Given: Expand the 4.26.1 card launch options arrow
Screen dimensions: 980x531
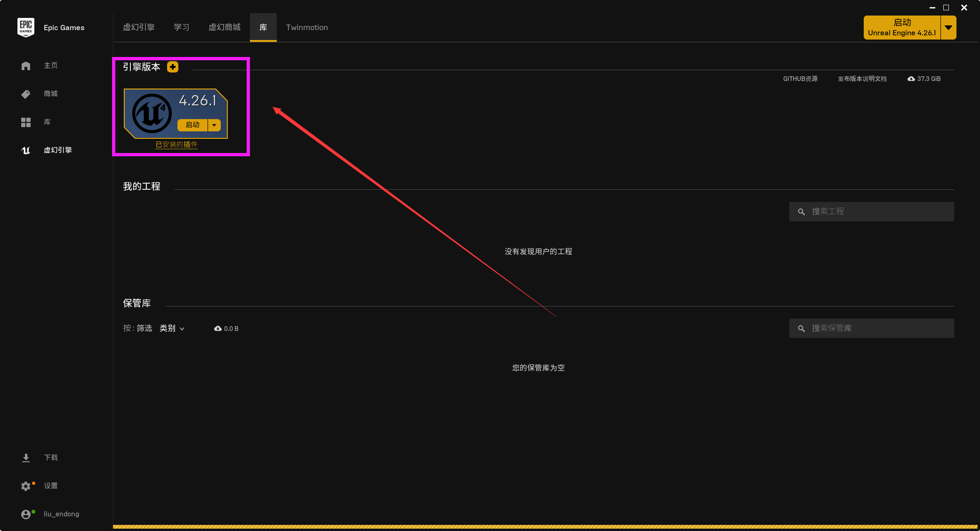Looking at the screenshot, I should coord(214,125).
